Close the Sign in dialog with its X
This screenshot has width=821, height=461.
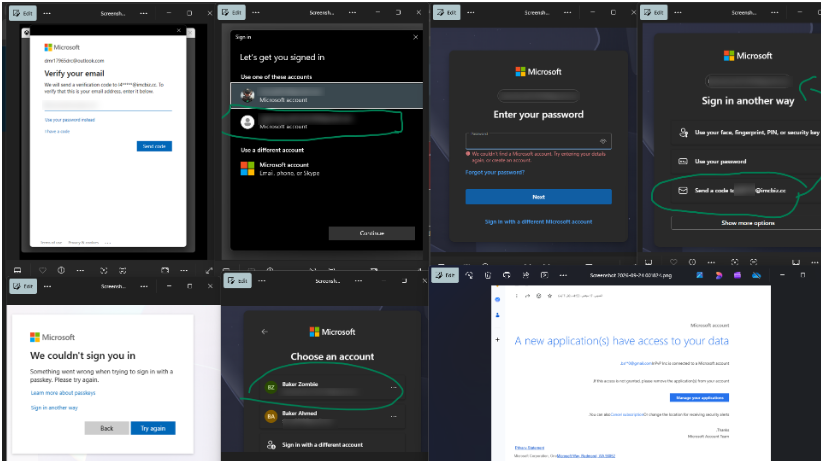(415, 37)
